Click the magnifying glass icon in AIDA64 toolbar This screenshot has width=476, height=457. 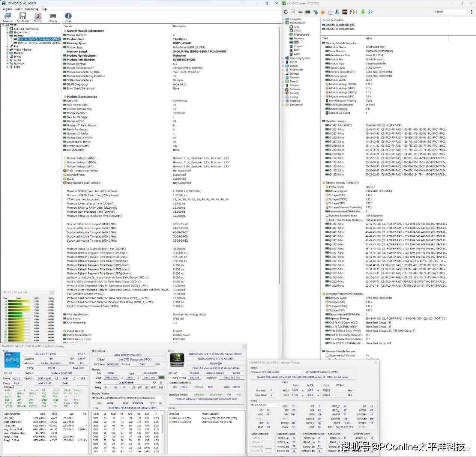click(370, 12)
